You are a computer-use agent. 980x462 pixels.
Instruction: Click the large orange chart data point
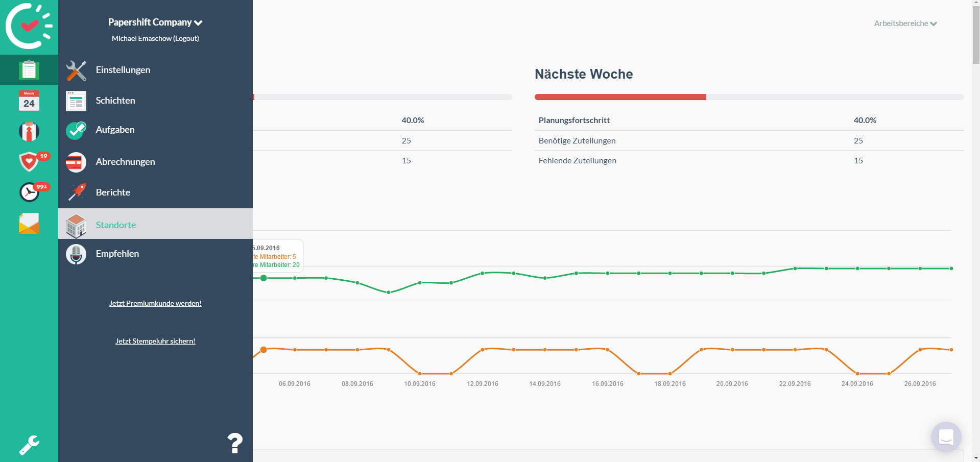(264, 350)
